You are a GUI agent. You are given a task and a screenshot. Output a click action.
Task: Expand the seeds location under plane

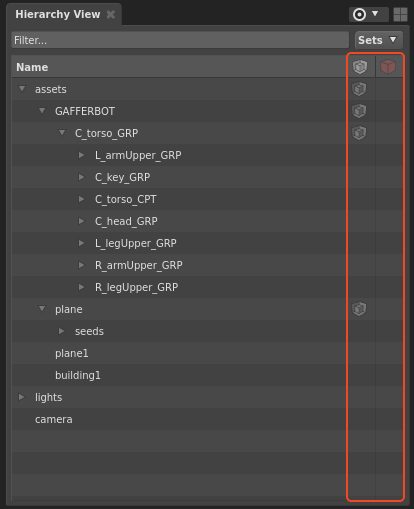tap(61, 331)
